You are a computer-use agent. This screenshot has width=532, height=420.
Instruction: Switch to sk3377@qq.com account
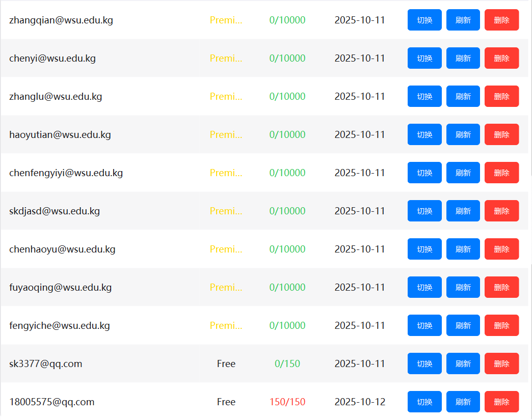point(424,363)
